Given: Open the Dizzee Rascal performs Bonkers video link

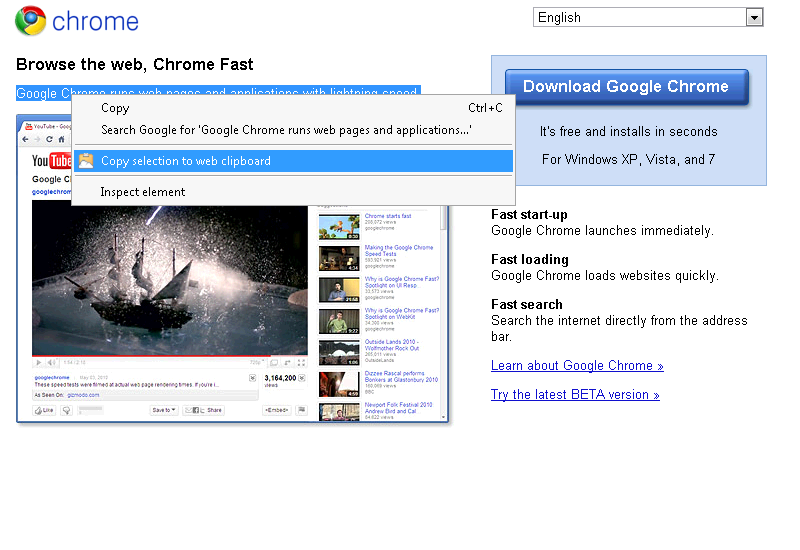Looking at the screenshot, I should [401, 377].
